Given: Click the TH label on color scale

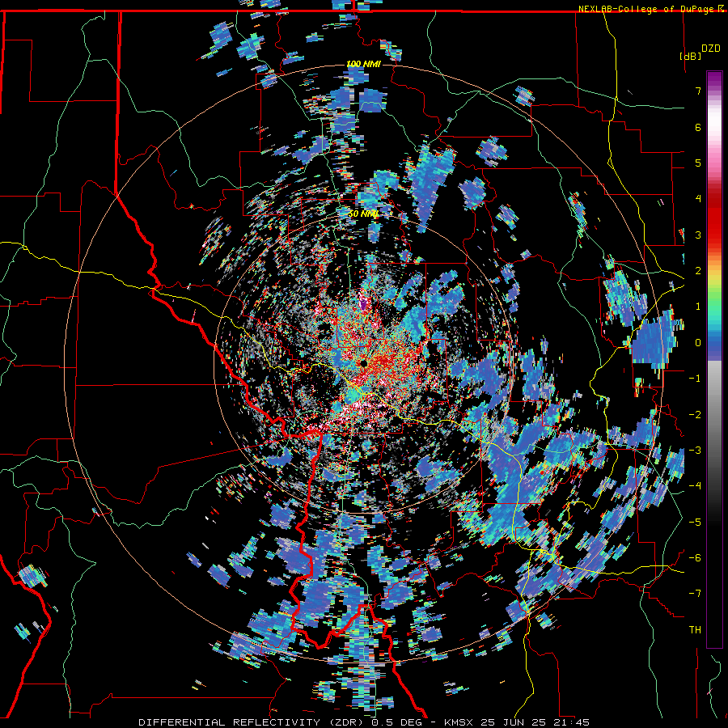Looking at the screenshot, I should click(x=695, y=630).
